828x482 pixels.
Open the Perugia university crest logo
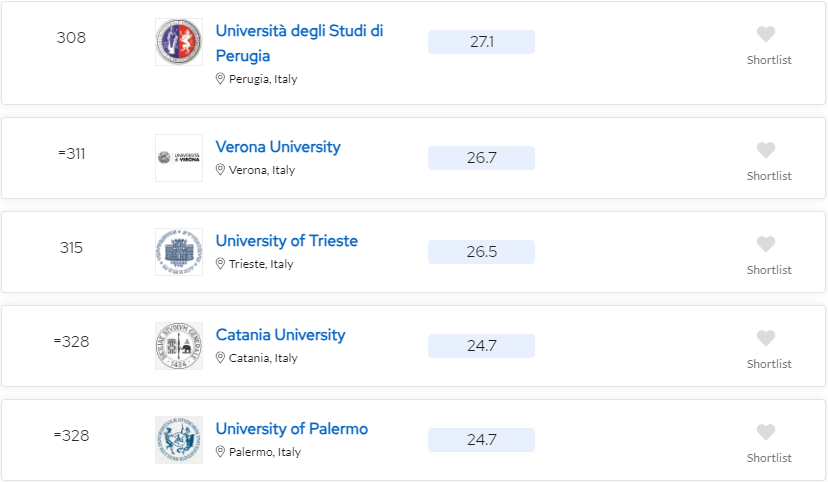tap(179, 42)
